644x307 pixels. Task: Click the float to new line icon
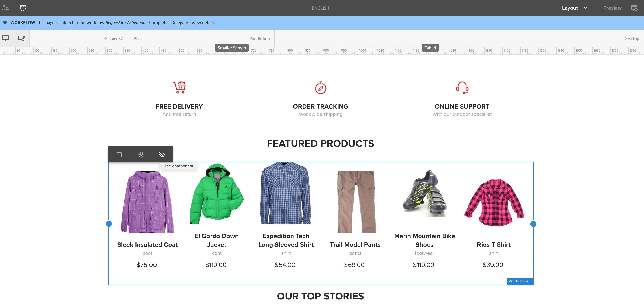(140, 155)
